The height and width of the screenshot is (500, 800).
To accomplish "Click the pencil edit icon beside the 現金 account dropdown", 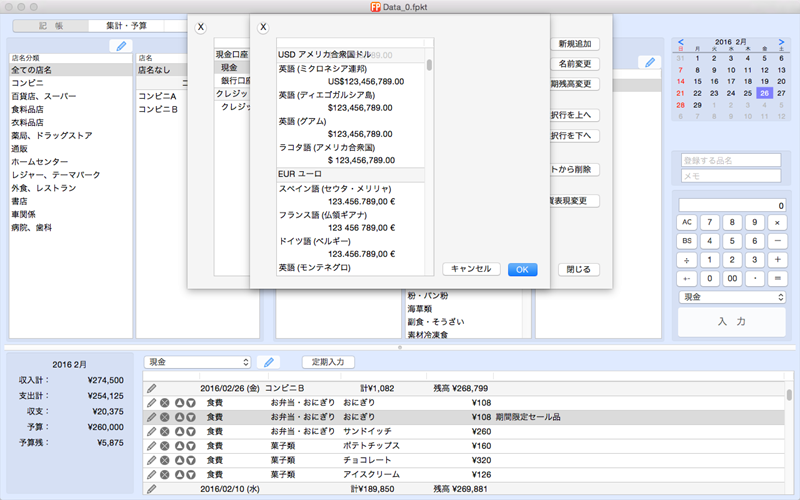I will pyautogui.click(x=268, y=362).
